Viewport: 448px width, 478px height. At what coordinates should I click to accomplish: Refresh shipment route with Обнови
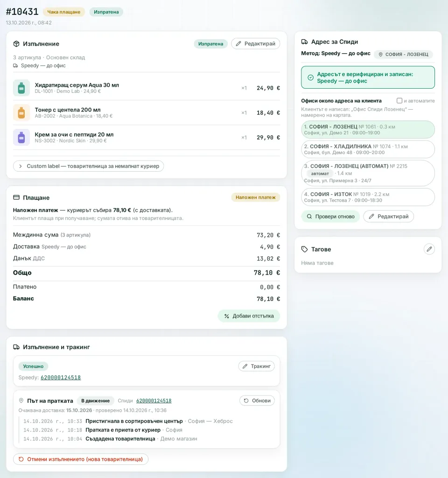click(257, 401)
